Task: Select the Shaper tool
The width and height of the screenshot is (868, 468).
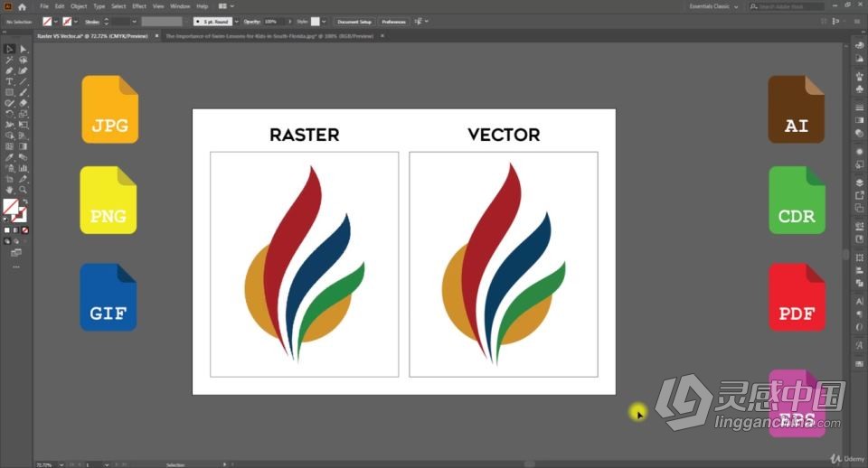Action: pyautogui.click(x=9, y=103)
